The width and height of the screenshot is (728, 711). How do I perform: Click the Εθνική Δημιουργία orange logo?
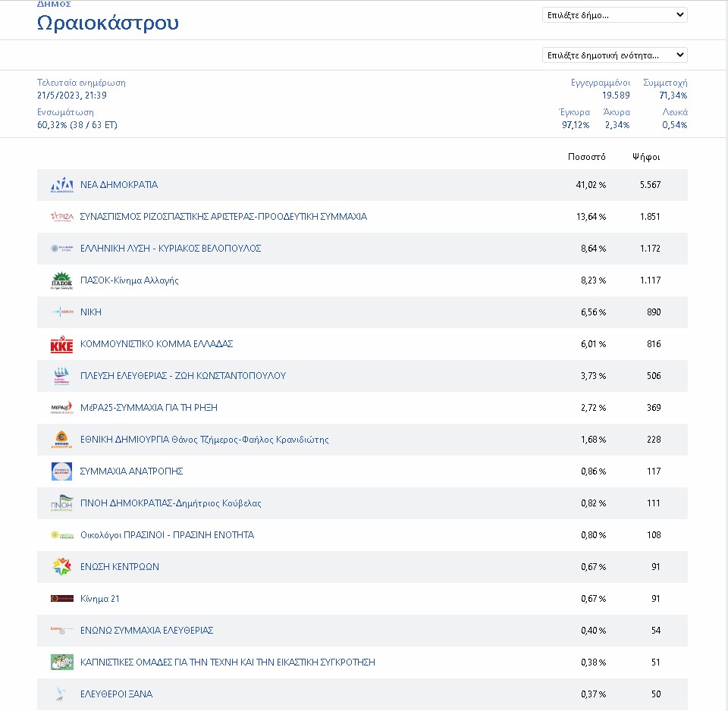tap(61, 440)
